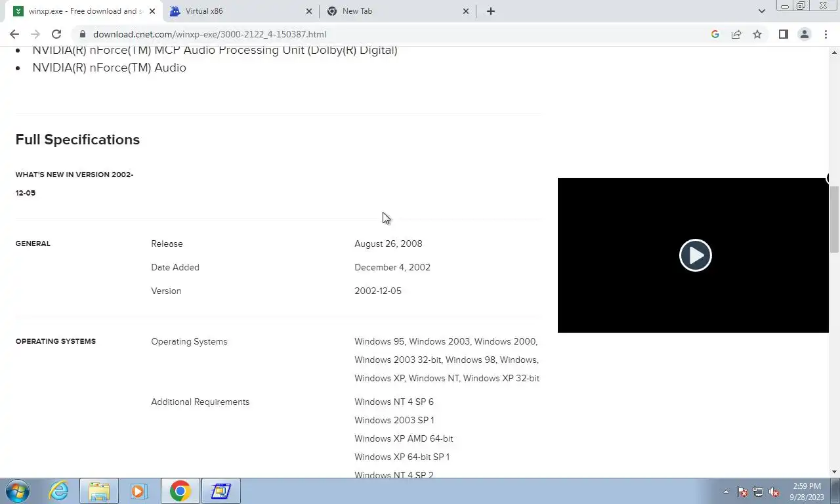
Task: View site information lock icon
Action: 82,34
